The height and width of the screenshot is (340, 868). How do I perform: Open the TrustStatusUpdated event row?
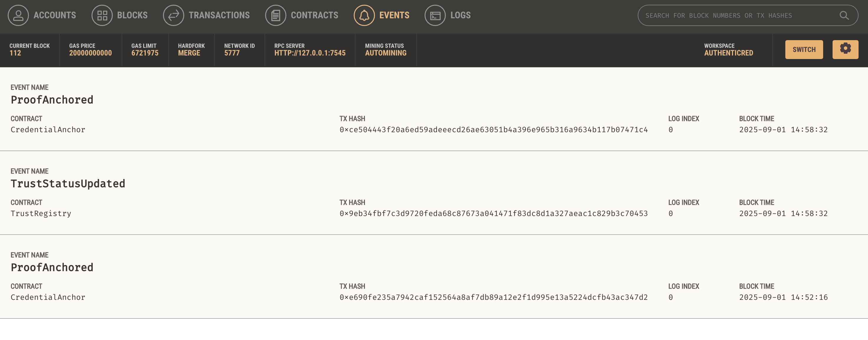[x=68, y=184]
